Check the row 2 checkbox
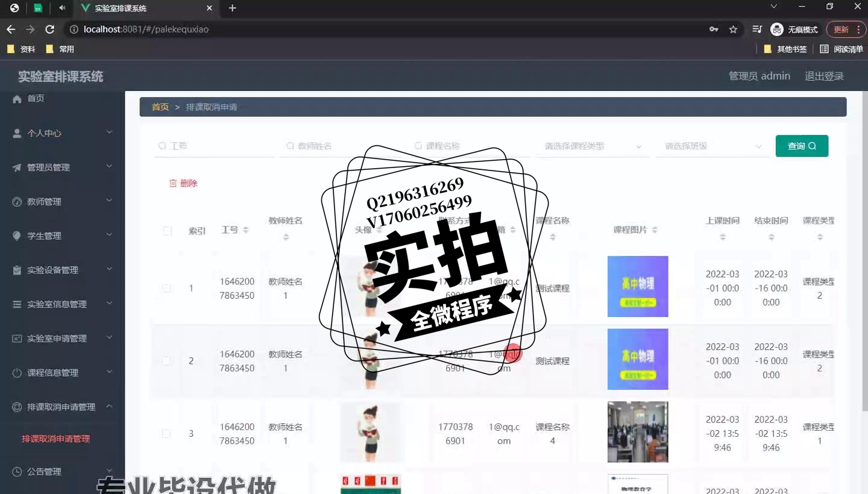This screenshot has height=494, width=868. click(x=166, y=361)
